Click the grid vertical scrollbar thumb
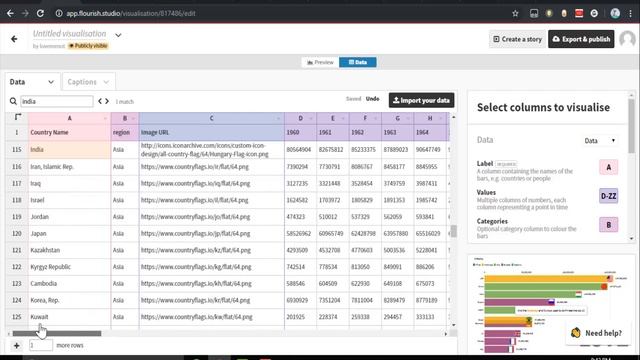 coord(453,231)
